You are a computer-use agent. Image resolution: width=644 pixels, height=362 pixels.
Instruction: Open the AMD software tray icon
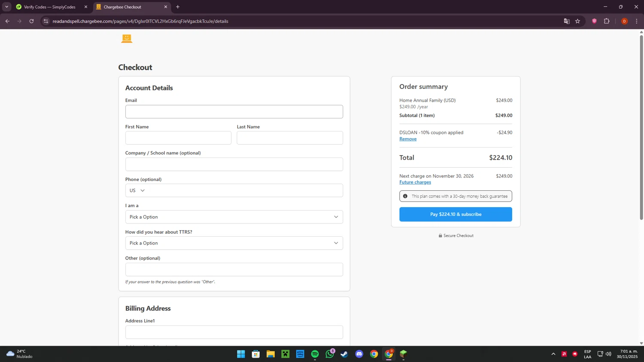(x=564, y=354)
